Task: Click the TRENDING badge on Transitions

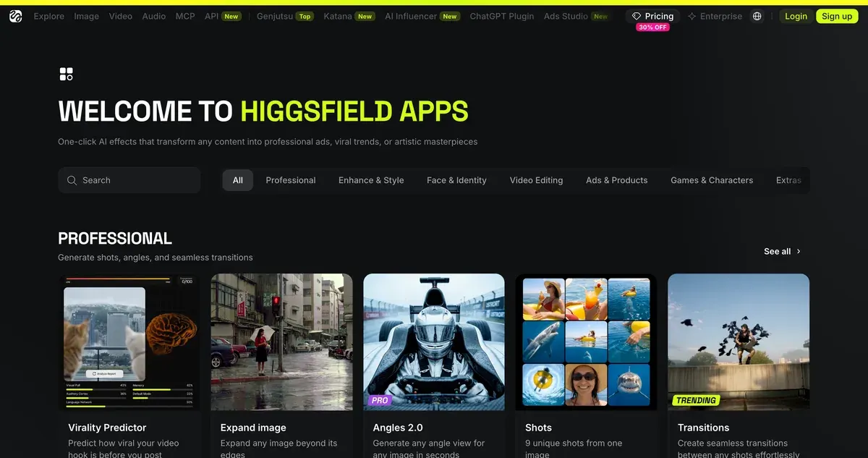Action: [696, 400]
